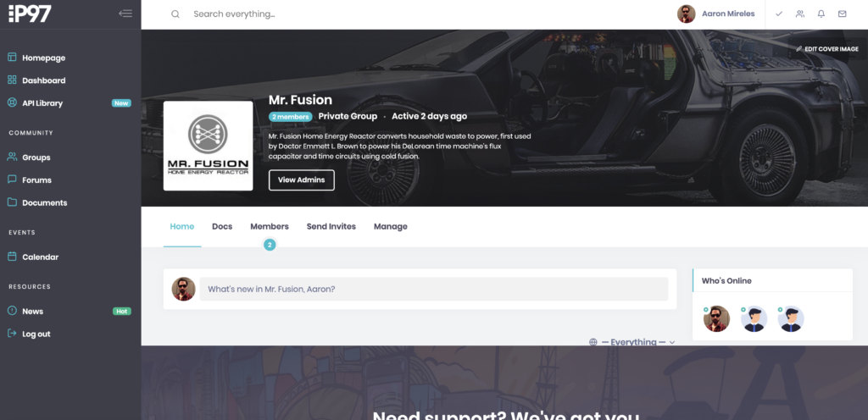Image resolution: width=868 pixels, height=420 pixels.
Task: Click the avatar beside the post box
Action: coord(184,289)
